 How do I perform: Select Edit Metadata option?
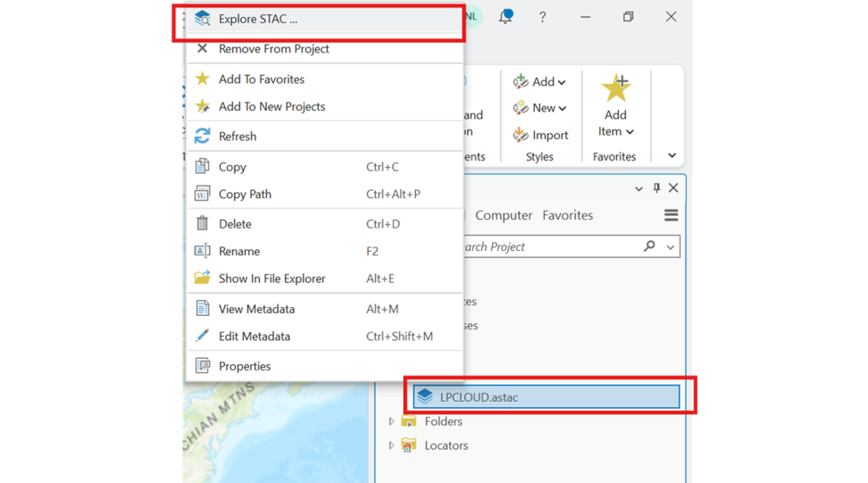tap(324, 336)
